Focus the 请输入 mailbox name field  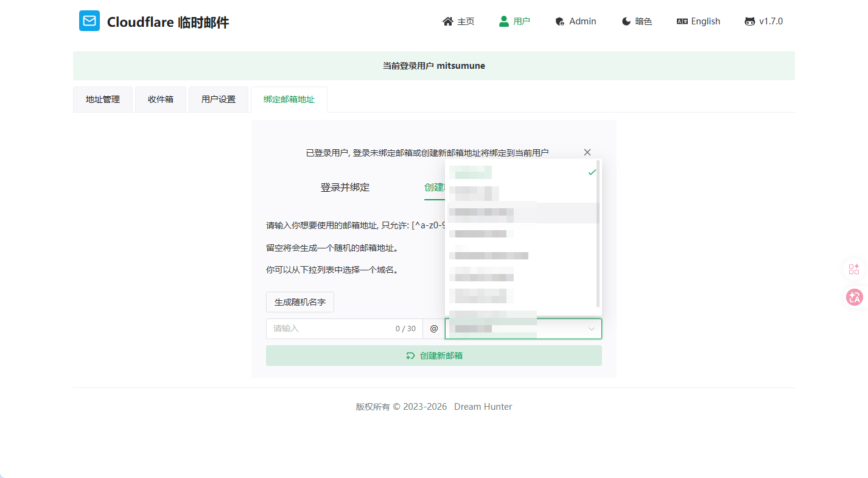pos(344,329)
